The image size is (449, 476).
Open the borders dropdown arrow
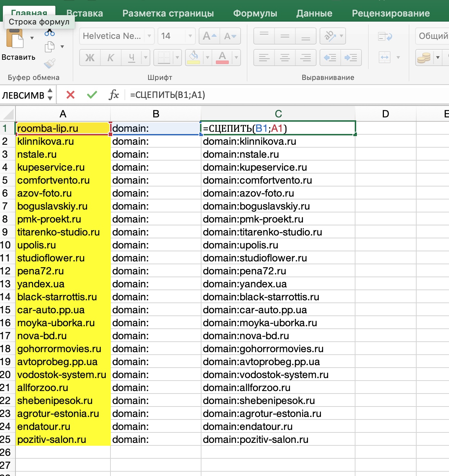(177, 58)
